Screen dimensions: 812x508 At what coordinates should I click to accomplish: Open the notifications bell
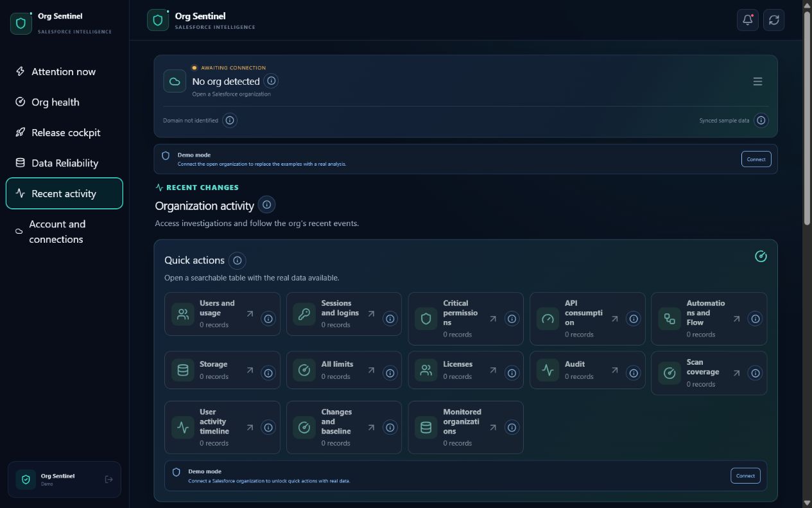[x=747, y=20]
